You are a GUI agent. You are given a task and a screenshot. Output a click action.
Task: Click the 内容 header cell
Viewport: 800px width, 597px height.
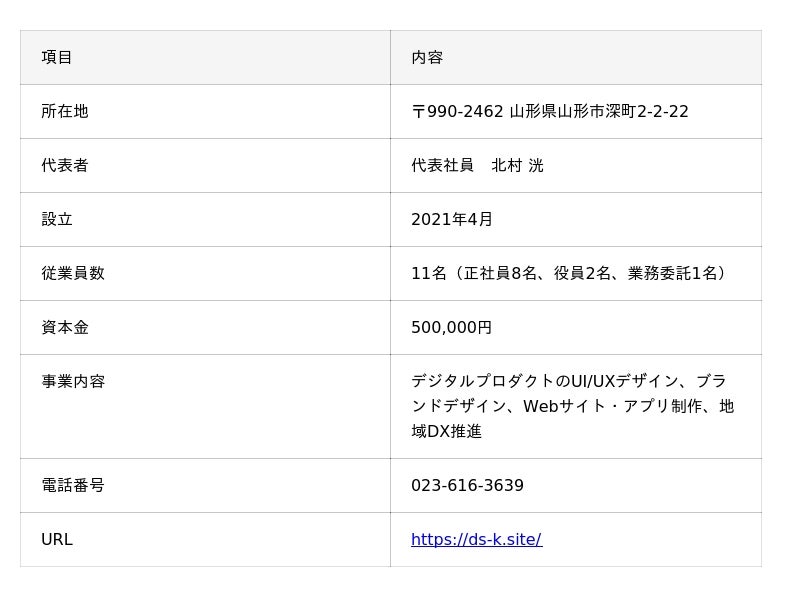[x=576, y=57]
